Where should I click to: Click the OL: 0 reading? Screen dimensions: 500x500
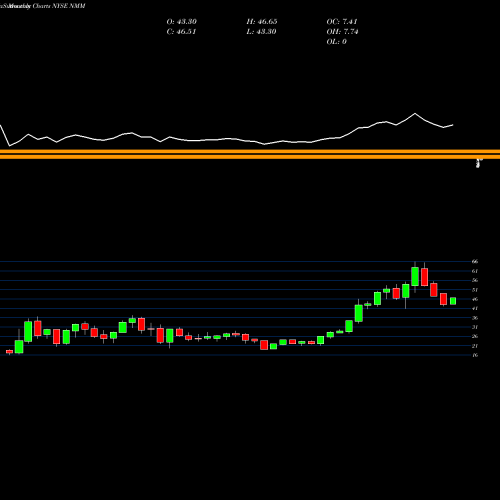pos(336,42)
